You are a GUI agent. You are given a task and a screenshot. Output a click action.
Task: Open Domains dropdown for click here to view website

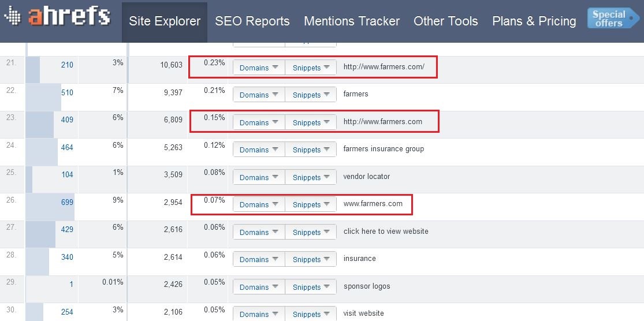259,232
